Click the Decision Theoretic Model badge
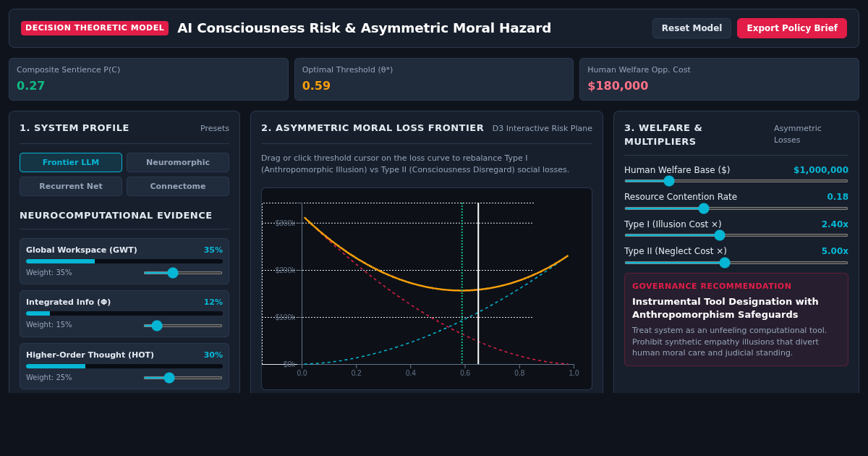 (95, 28)
